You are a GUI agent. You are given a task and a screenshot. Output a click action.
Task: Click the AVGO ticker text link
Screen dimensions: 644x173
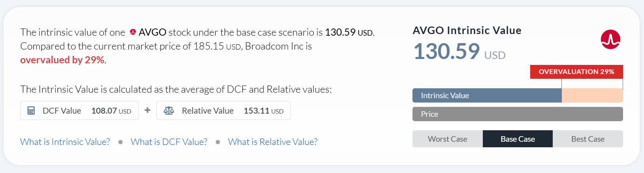point(153,32)
